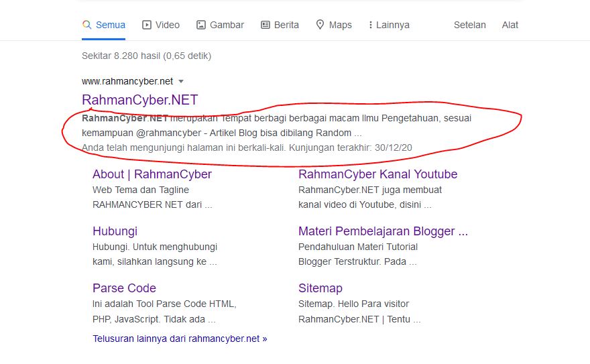Click 'Sitemap. Hello Para visitor' description
The image size is (590, 364).
click(x=353, y=304)
